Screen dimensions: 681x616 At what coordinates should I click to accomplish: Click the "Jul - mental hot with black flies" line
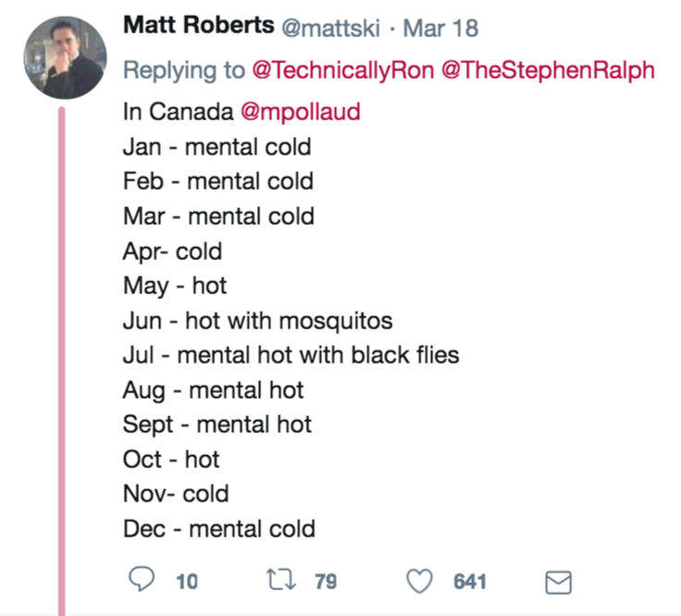[x=291, y=355]
